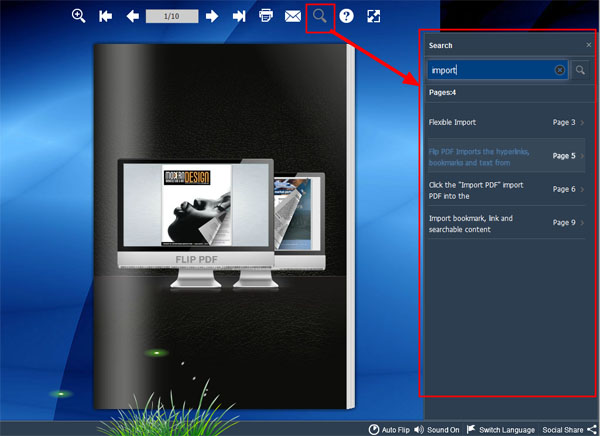Go to the next page
Screen dimensions: 600x436
[x=212, y=16]
